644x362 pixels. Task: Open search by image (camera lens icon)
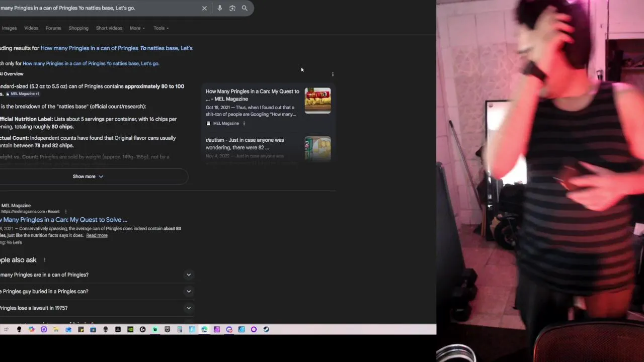232,8
